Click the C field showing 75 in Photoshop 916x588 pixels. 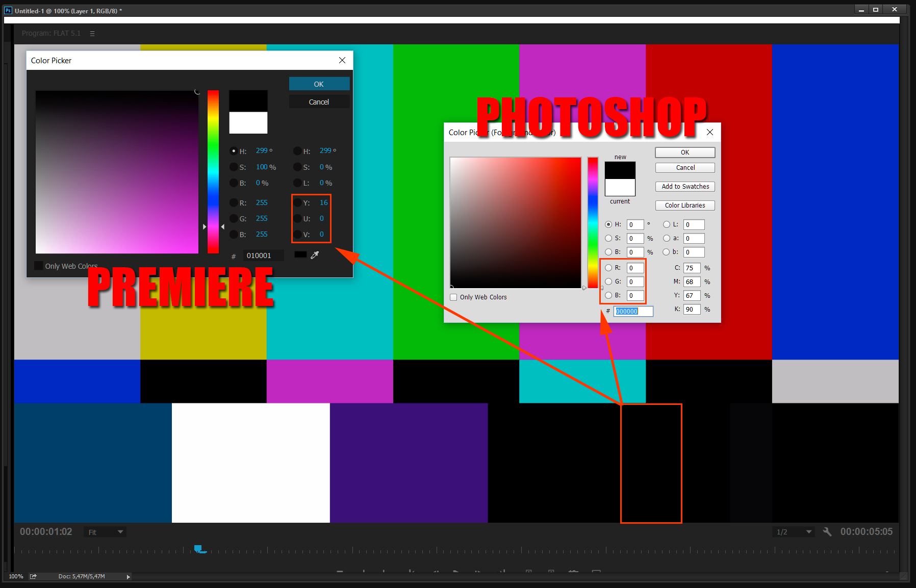coord(692,268)
